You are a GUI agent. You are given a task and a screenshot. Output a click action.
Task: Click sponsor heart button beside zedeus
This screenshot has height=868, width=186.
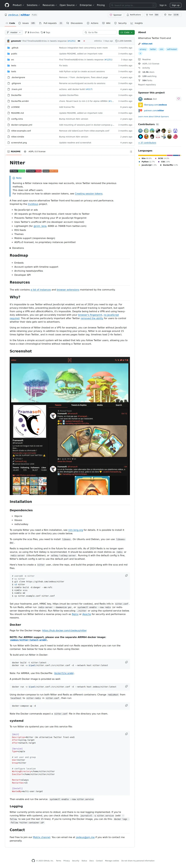coord(179,99)
